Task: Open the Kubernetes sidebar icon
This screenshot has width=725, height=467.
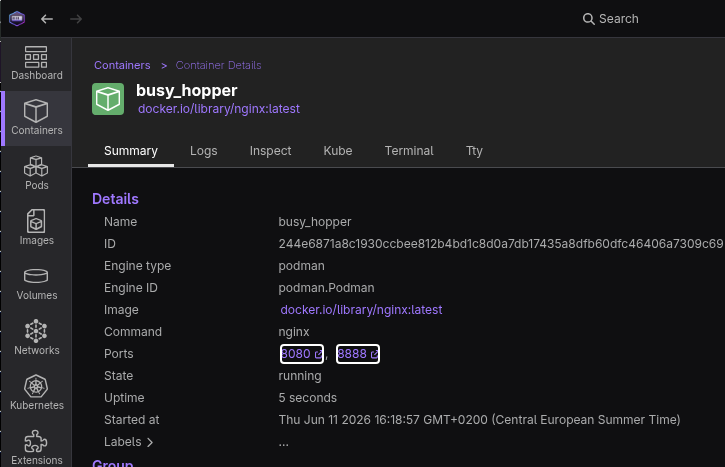Action: (37, 393)
